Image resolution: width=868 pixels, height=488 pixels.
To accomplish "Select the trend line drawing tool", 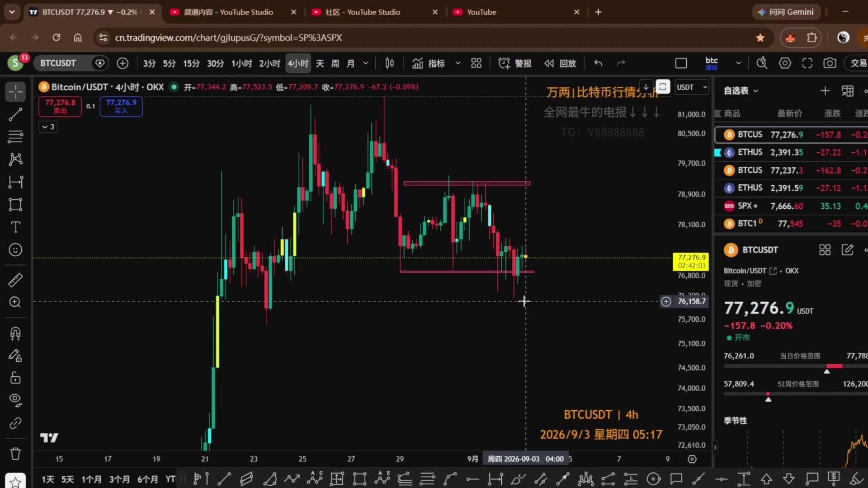I will 15,114.
